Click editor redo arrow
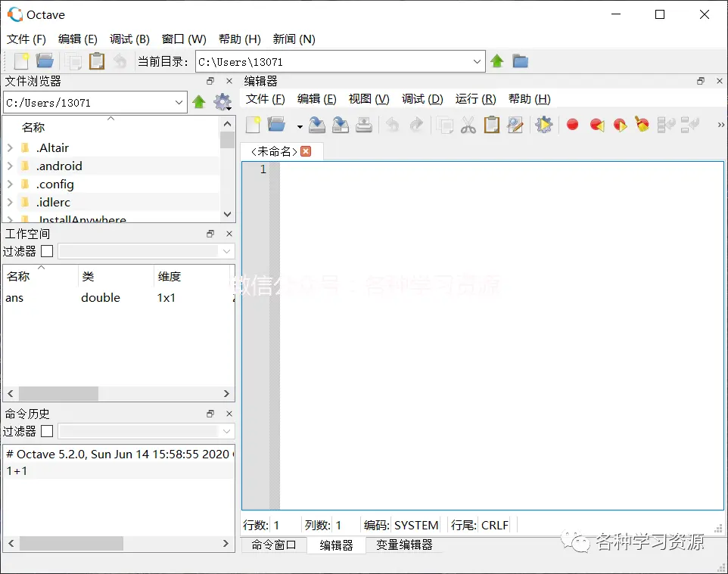 click(416, 125)
